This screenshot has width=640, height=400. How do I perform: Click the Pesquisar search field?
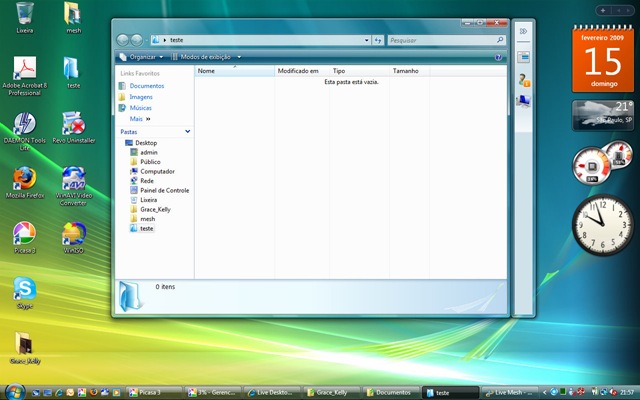point(440,40)
